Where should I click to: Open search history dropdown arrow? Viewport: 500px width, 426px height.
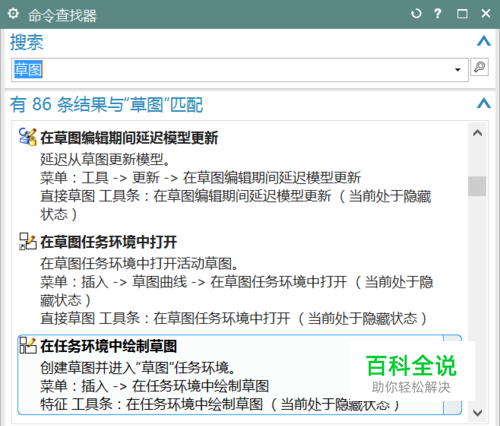(x=458, y=70)
